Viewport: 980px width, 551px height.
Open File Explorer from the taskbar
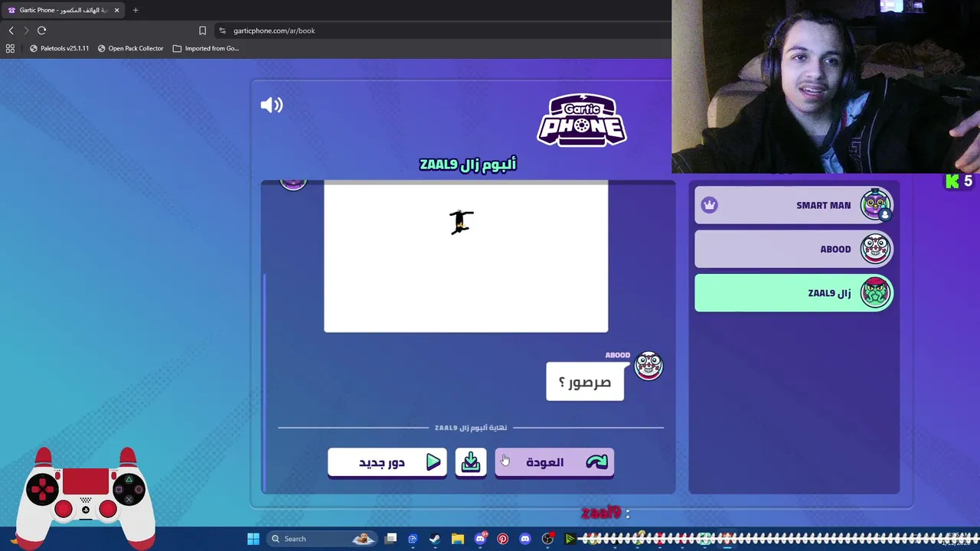point(457,539)
